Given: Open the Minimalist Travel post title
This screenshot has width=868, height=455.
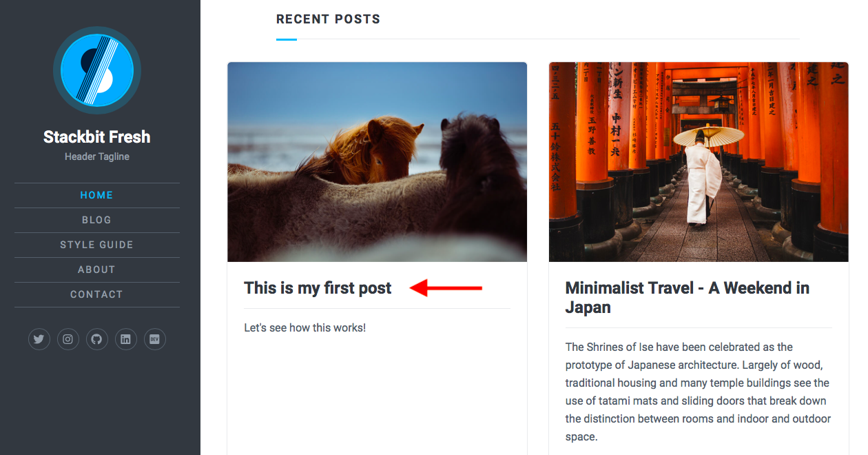Looking at the screenshot, I should coord(688,298).
